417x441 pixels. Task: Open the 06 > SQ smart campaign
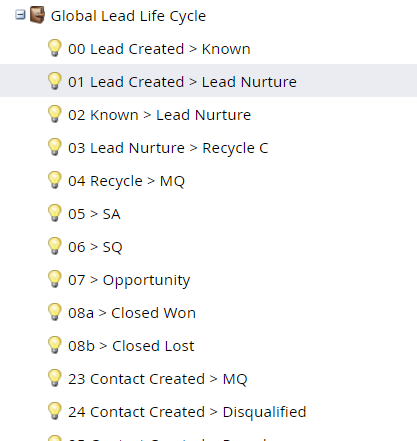(x=95, y=247)
